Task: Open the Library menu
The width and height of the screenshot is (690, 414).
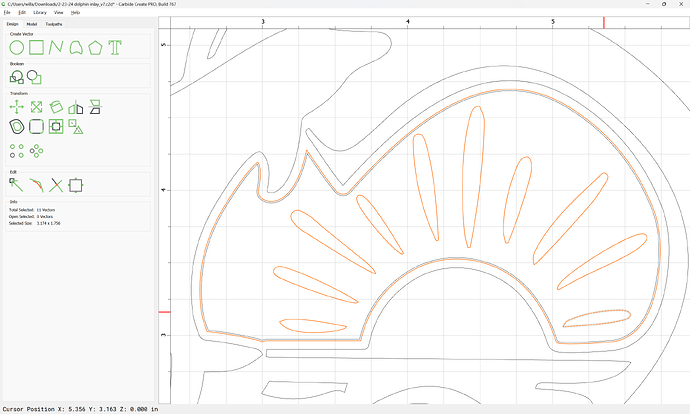Action: (40, 12)
